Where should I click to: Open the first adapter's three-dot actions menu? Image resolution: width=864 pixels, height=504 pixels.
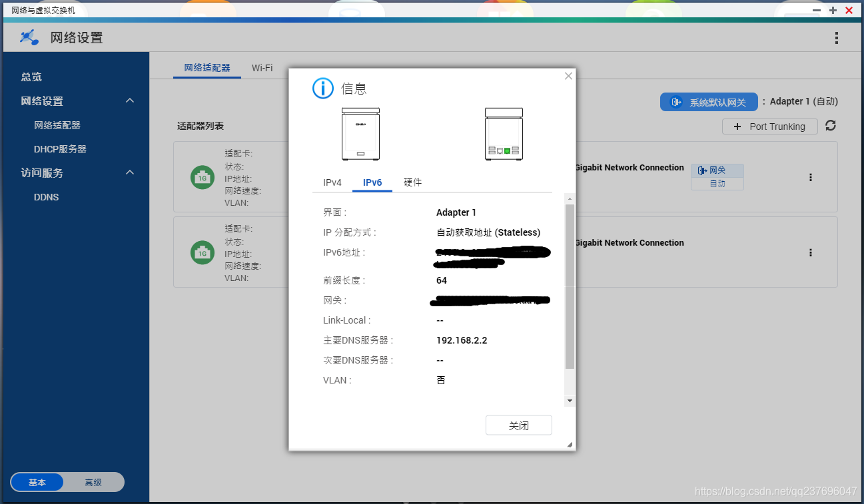pos(810,176)
